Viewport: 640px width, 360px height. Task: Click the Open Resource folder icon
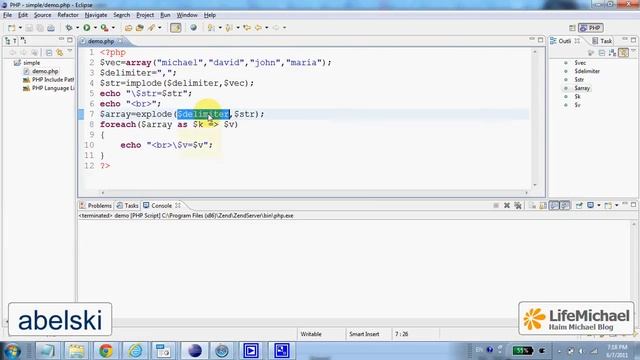click(140, 28)
